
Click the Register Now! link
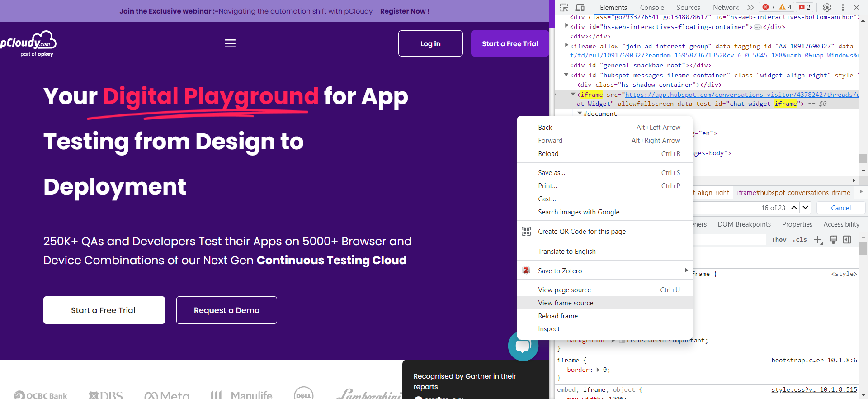405,11
